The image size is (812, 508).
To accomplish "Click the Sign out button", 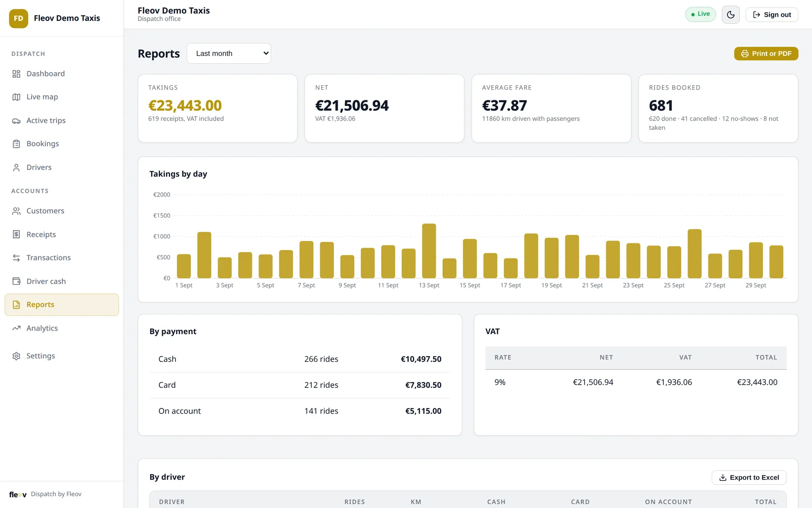I will [x=771, y=14].
